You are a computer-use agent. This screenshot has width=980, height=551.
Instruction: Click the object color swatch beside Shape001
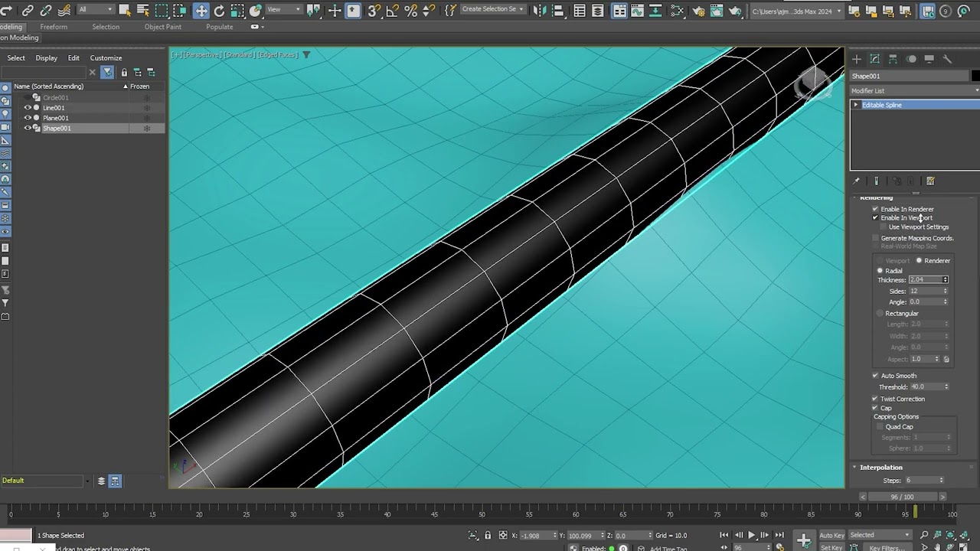[975, 76]
